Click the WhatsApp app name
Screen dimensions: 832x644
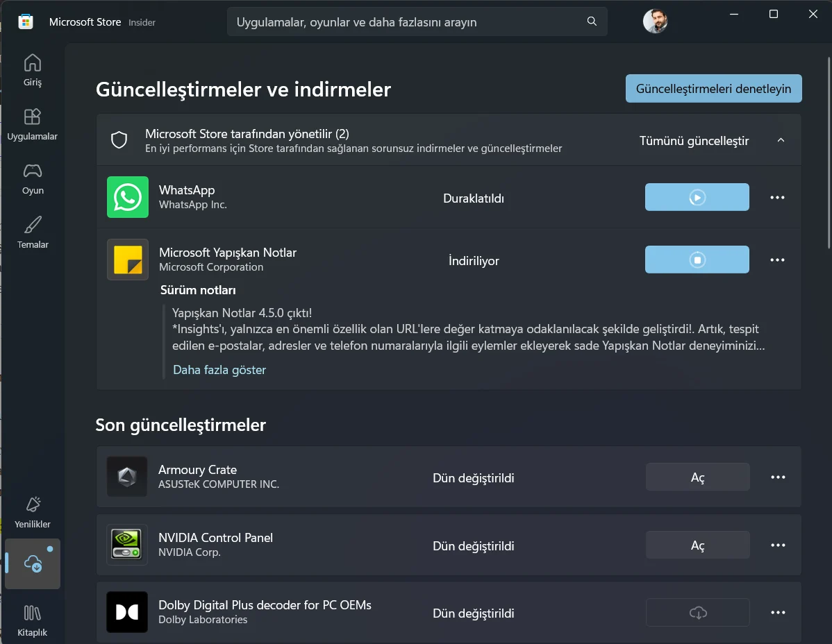pos(187,189)
